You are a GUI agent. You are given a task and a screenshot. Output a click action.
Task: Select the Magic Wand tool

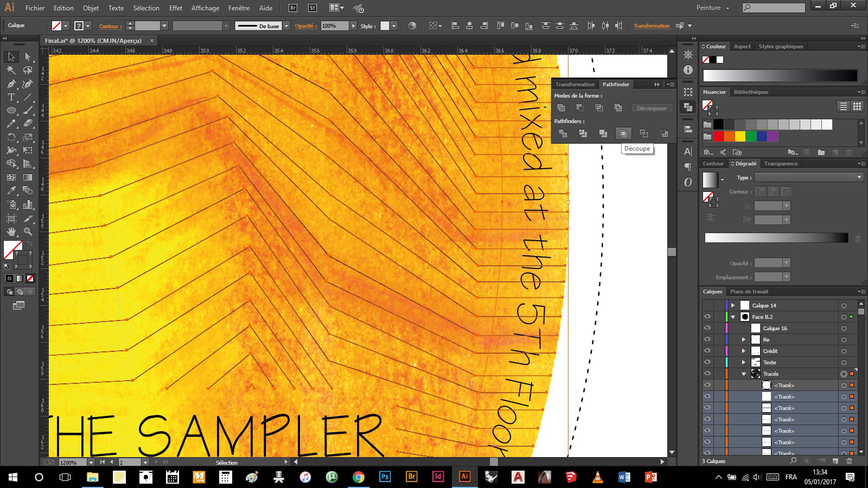[11, 70]
